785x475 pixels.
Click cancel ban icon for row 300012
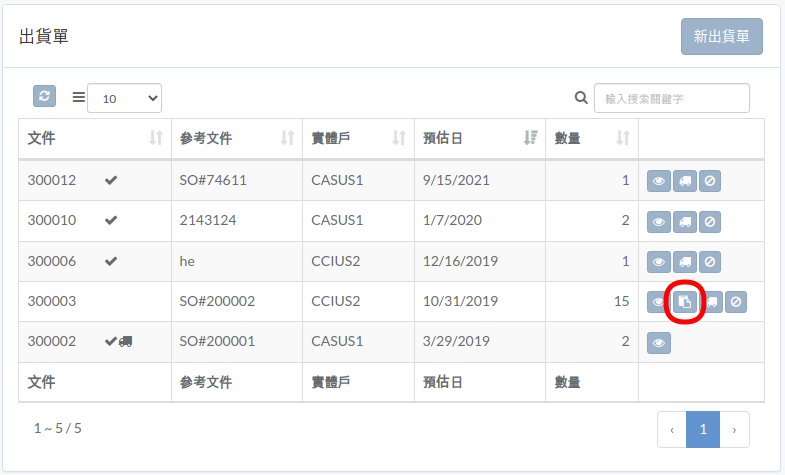point(710,181)
